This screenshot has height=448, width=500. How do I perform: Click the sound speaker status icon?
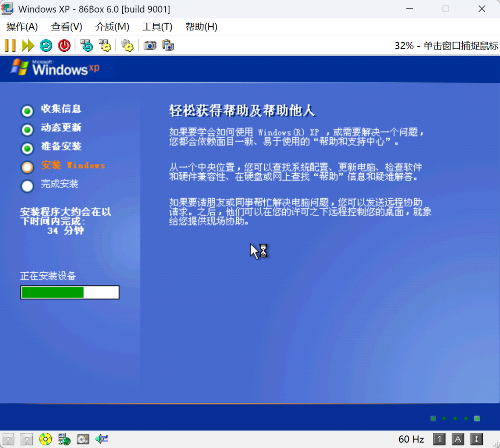(102, 439)
